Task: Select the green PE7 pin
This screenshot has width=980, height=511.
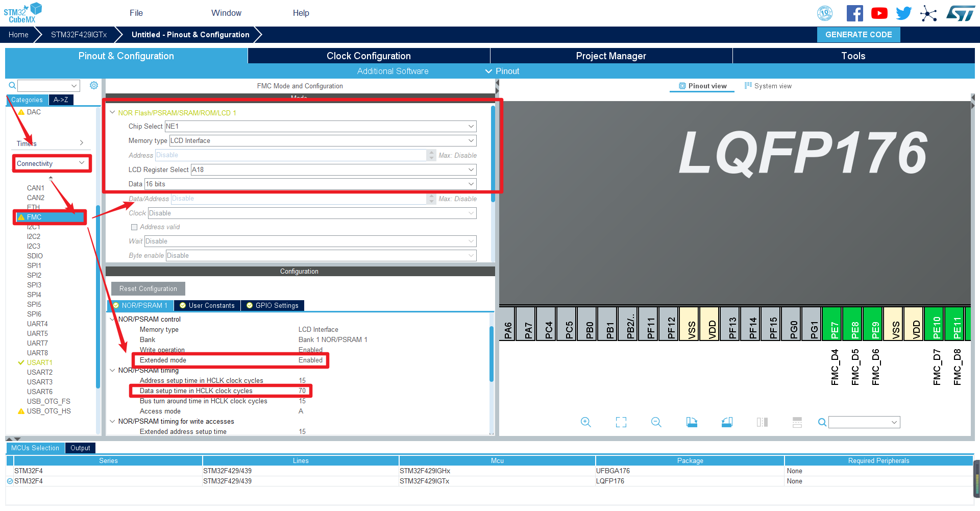Action: [x=832, y=324]
